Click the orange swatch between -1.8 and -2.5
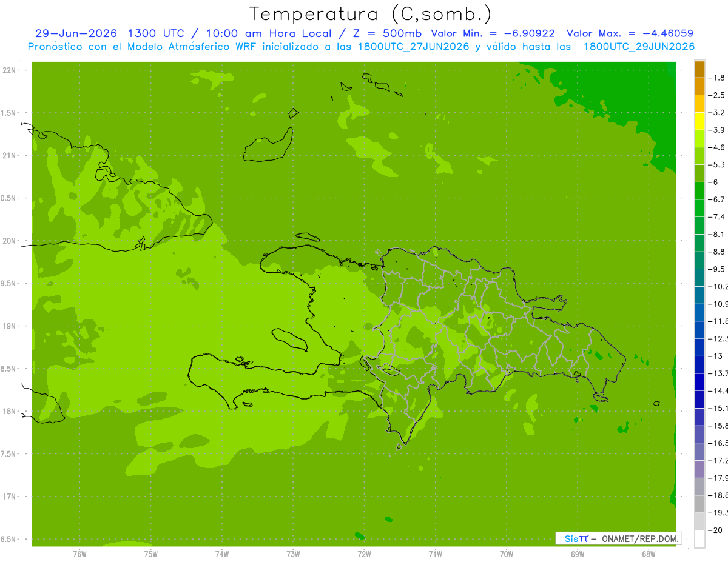Viewport: 728px width, 562px height. 700,86
